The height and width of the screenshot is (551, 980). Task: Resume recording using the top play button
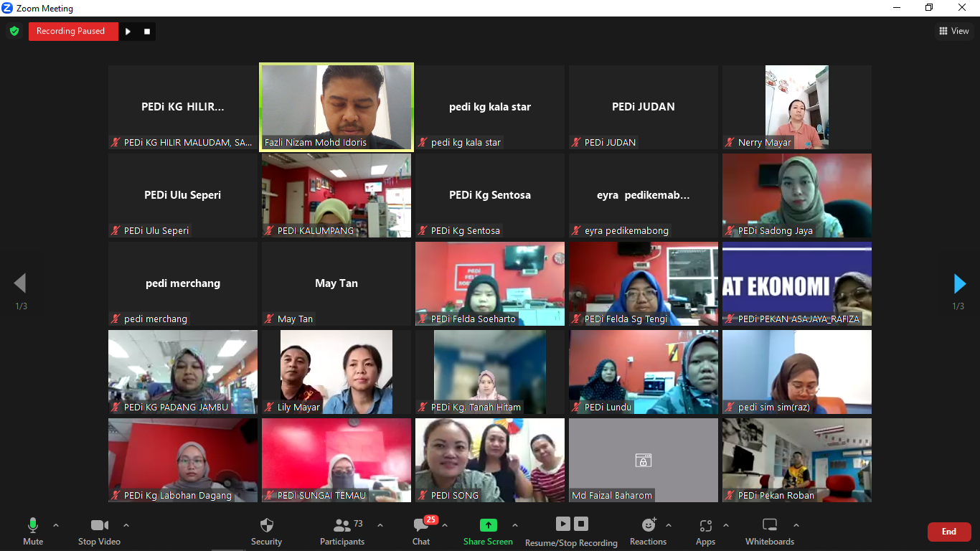click(128, 31)
